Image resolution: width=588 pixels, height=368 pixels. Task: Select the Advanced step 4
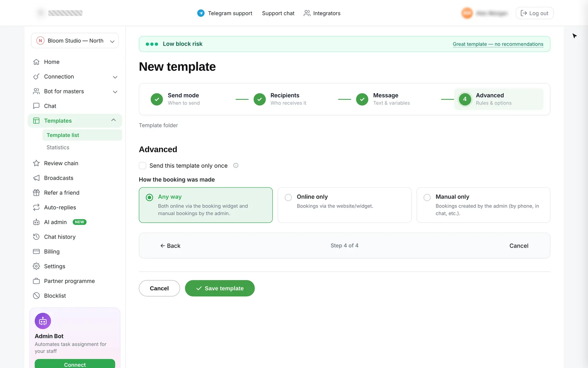499,99
